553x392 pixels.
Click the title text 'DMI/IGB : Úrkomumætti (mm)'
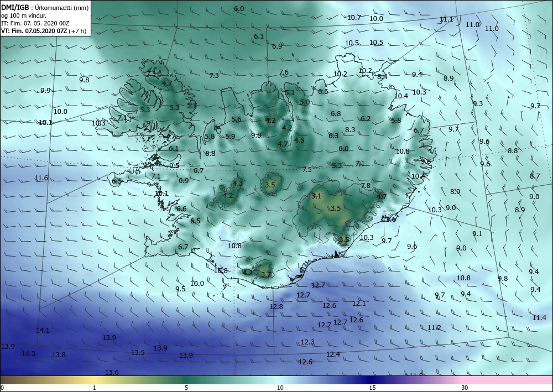45,8
